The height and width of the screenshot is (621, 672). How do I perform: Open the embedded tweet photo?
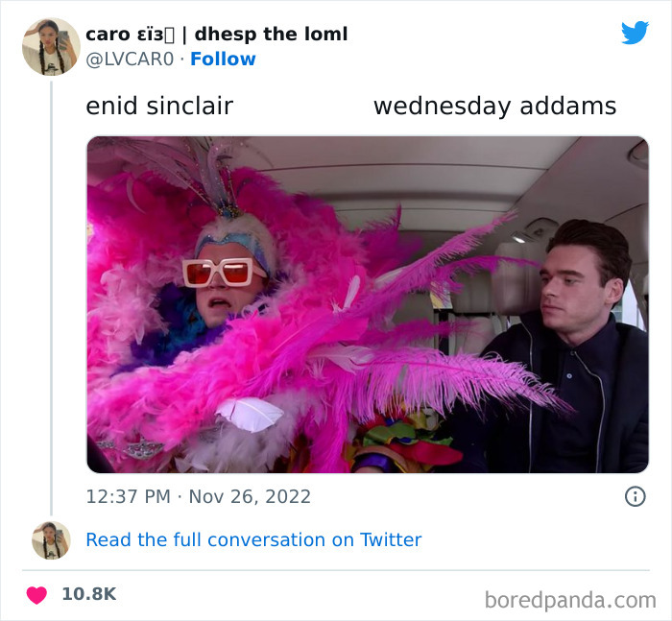(x=368, y=304)
